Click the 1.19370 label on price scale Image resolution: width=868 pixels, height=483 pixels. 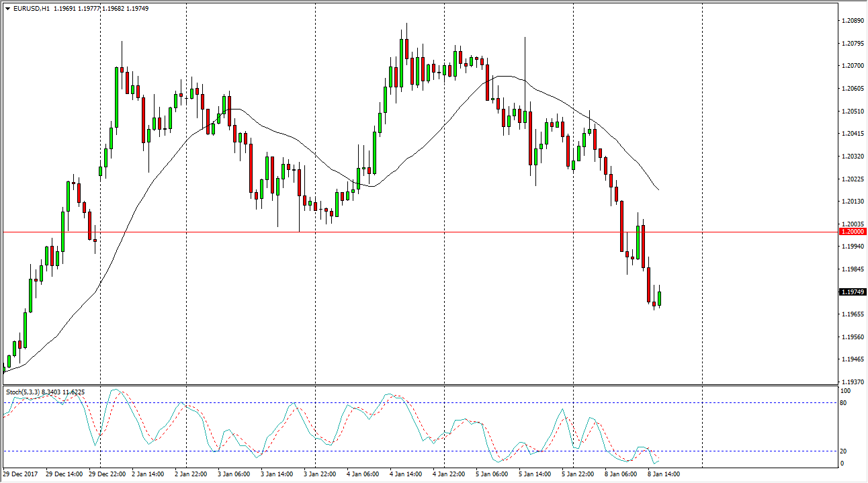click(x=852, y=382)
